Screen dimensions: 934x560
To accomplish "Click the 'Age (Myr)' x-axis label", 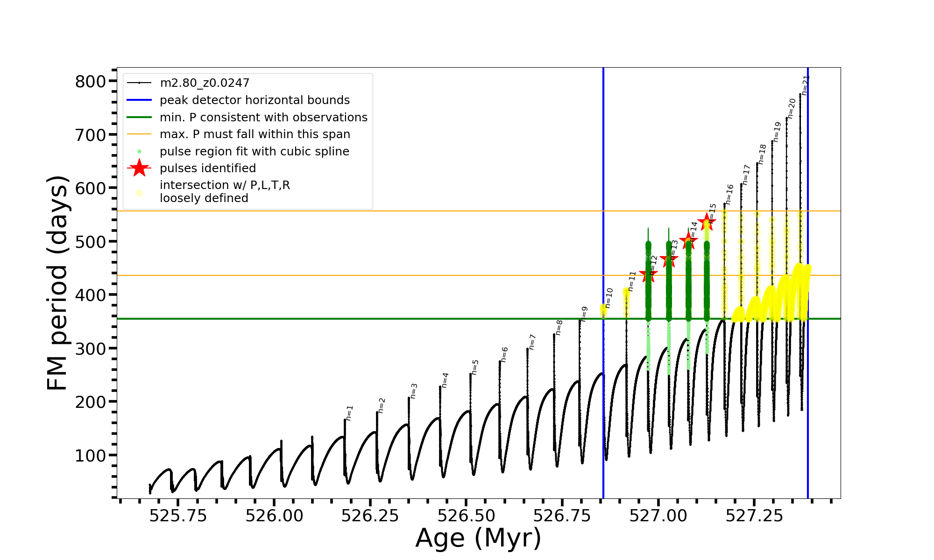I will pyautogui.click(x=478, y=538).
